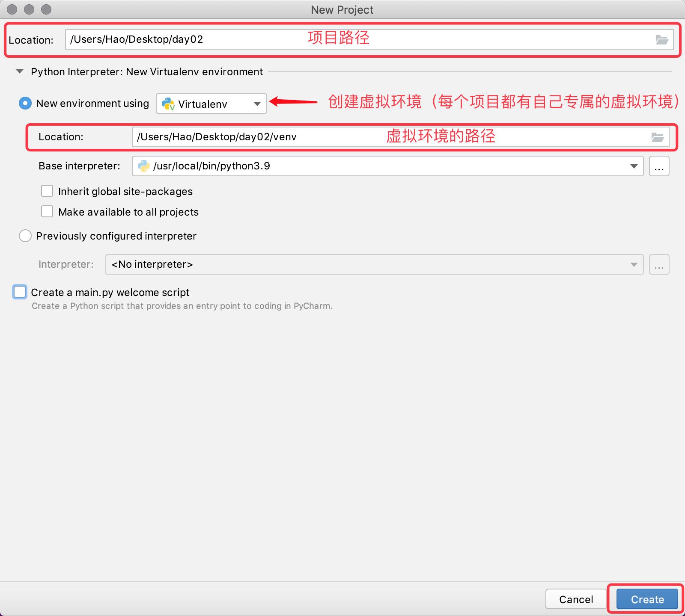The width and height of the screenshot is (685, 616).
Task: Click ellipsis button beside base interpreter
Action: coord(659,166)
